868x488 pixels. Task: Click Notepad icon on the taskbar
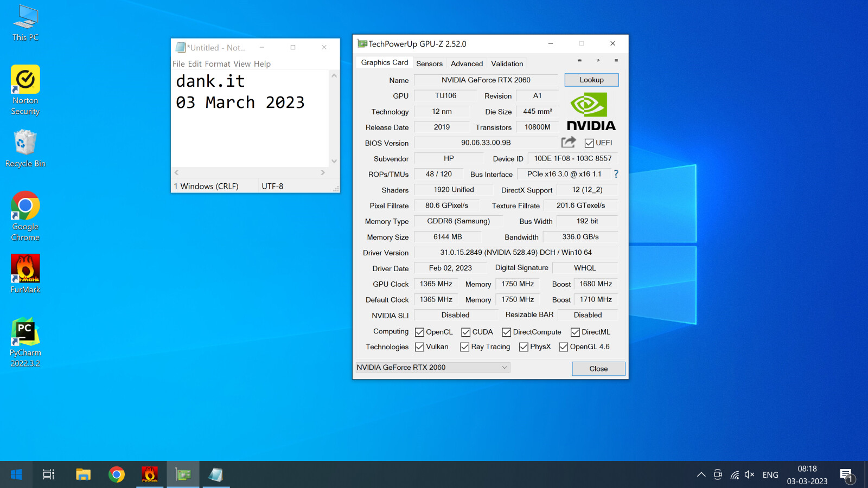(x=216, y=474)
